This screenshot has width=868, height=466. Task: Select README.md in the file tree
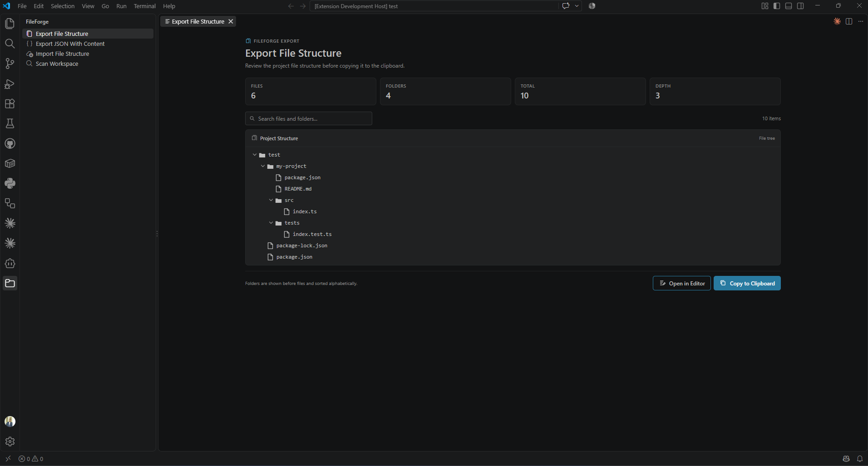pyautogui.click(x=298, y=189)
